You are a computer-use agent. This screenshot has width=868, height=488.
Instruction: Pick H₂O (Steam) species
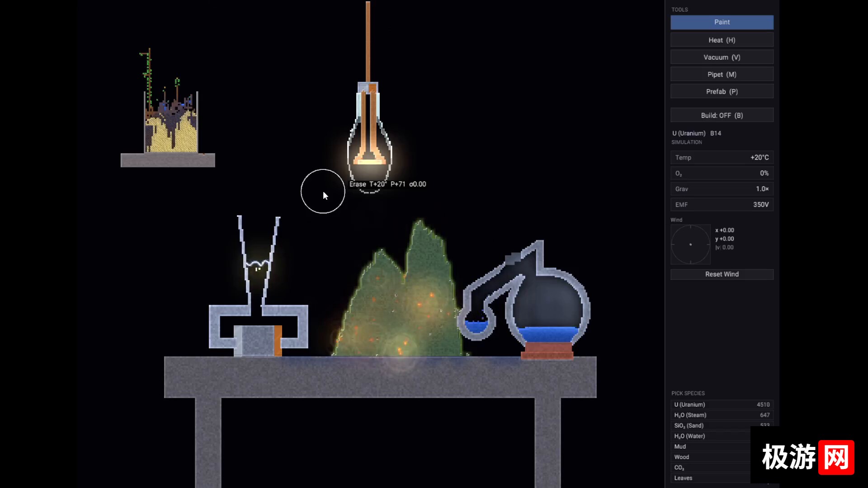click(x=722, y=415)
